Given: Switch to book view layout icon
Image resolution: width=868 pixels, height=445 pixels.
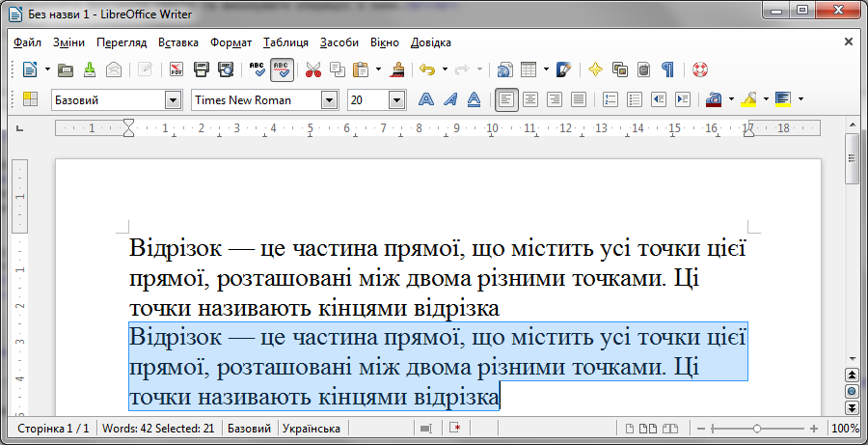Looking at the screenshot, I should point(670,429).
